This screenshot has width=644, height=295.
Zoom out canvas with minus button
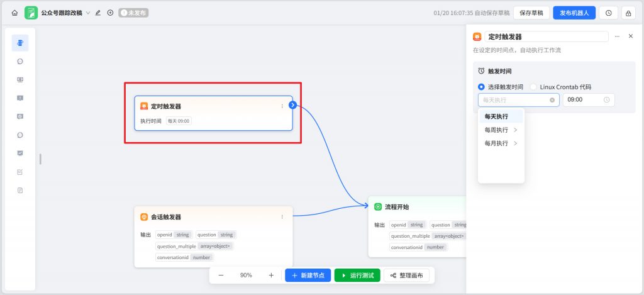point(221,276)
